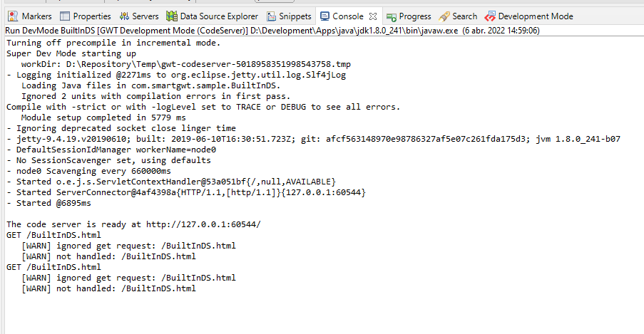Viewport: 644px width, 334px height.
Task: Open the Servers view icon
Action: [125, 16]
